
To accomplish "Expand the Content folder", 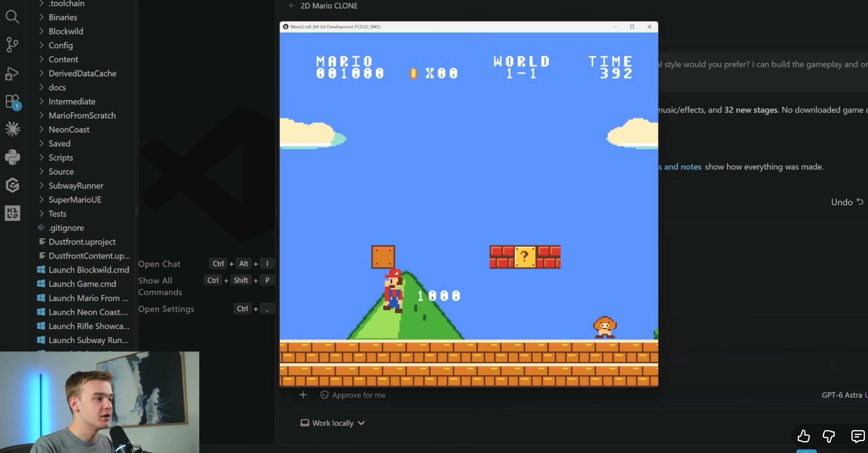I will coord(41,59).
